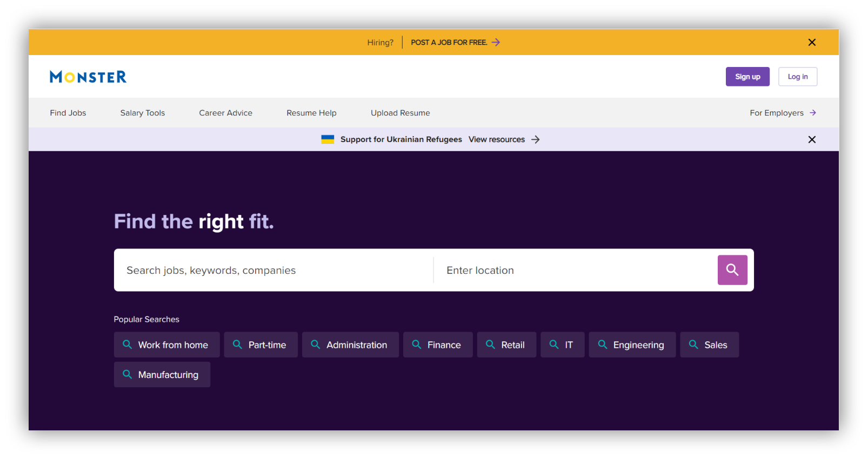868x459 pixels.
Task: Click the arrow beside View resources
Action: coord(536,139)
